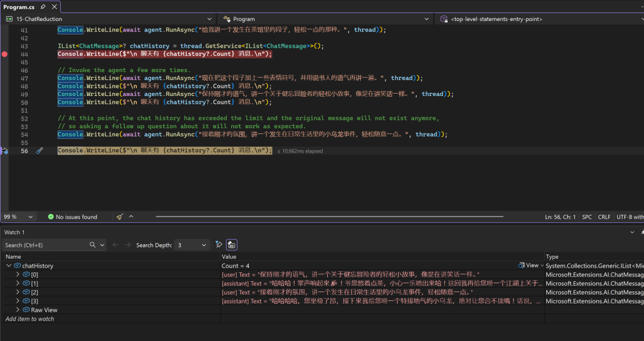Pin the Program.cs tab
Image resolution: width=644 pixels, height=341 pixels.
[x=43, y=7]
